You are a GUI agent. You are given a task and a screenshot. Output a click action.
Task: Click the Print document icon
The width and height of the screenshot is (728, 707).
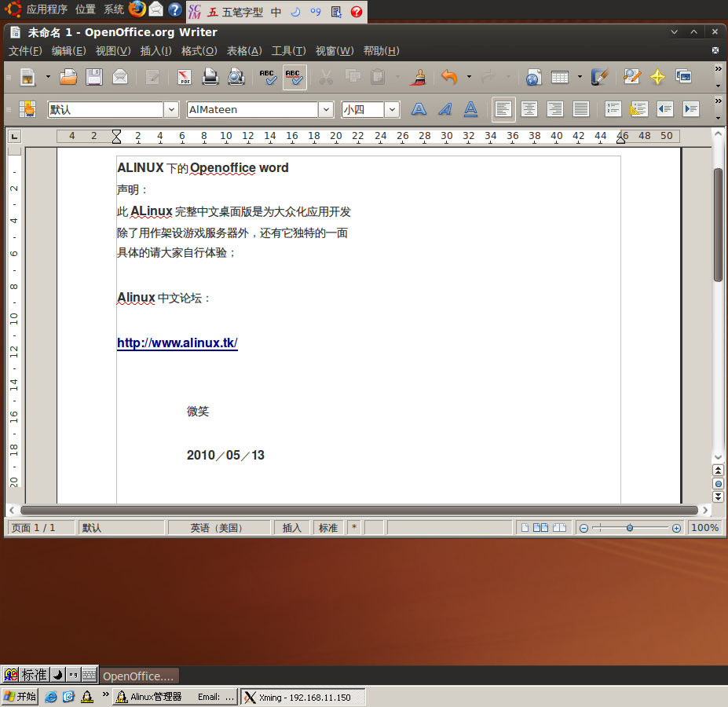210,77
